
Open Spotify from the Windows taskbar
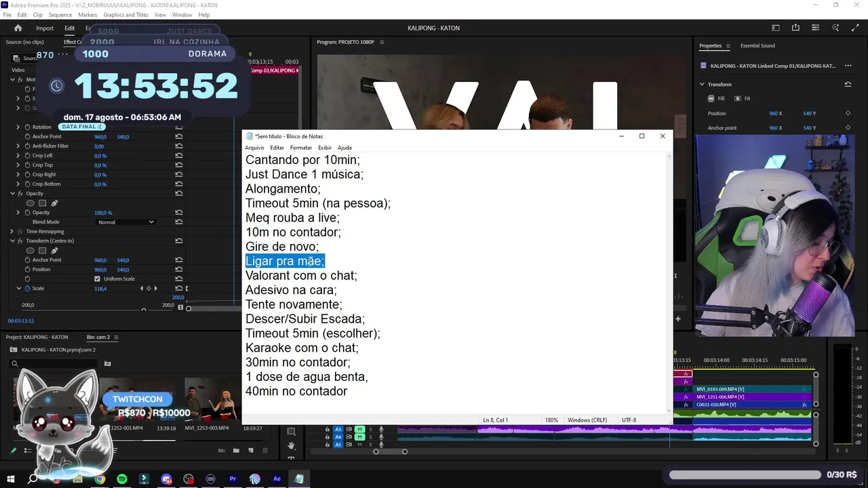pos(122,479)
